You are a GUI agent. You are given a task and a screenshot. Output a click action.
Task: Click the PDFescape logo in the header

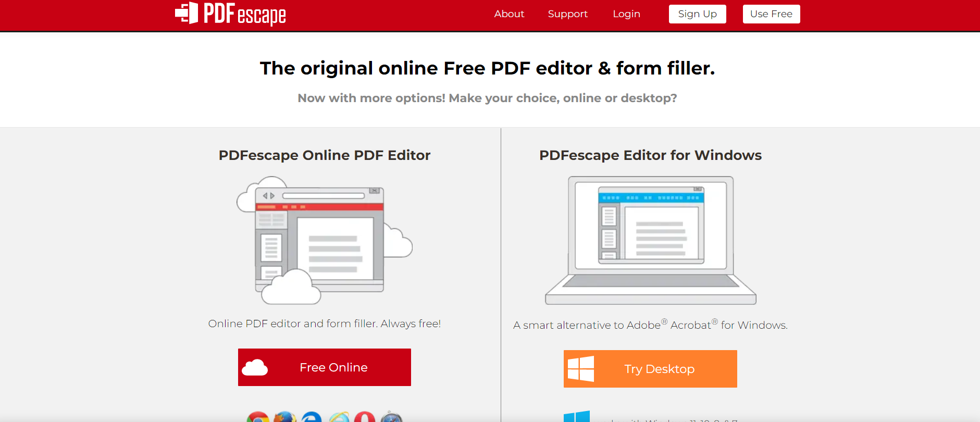pos(230,14)
